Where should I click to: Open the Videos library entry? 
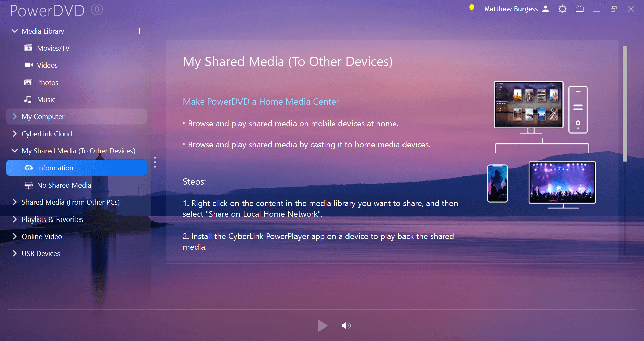76,65
